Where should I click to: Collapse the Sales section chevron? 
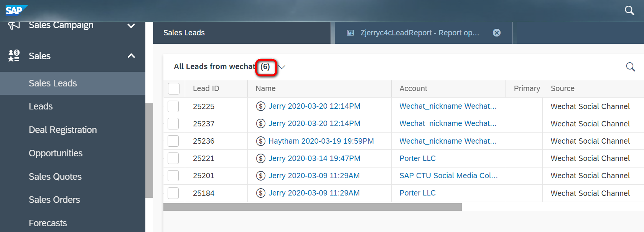pyautogui.click(x=131, y=56)
